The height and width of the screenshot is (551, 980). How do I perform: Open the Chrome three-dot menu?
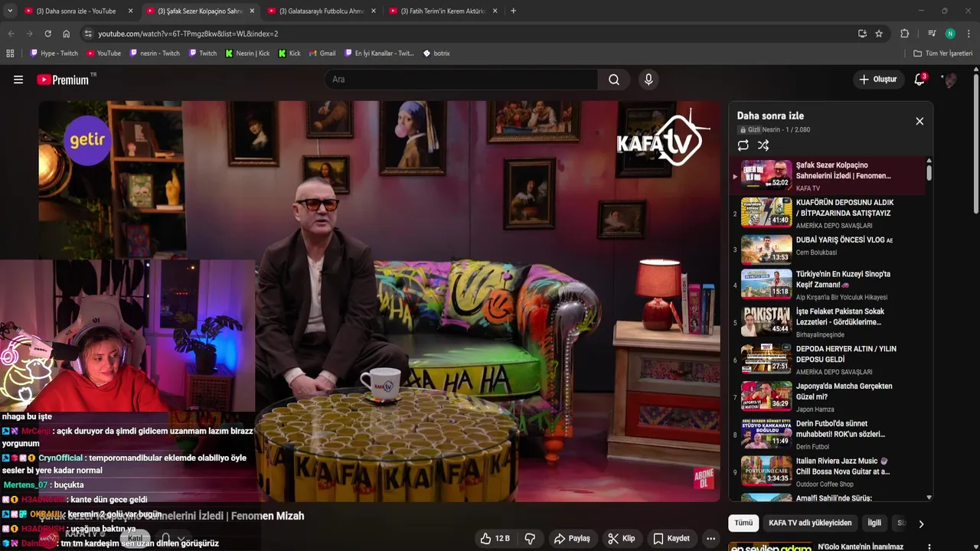(x=969, y=34)
